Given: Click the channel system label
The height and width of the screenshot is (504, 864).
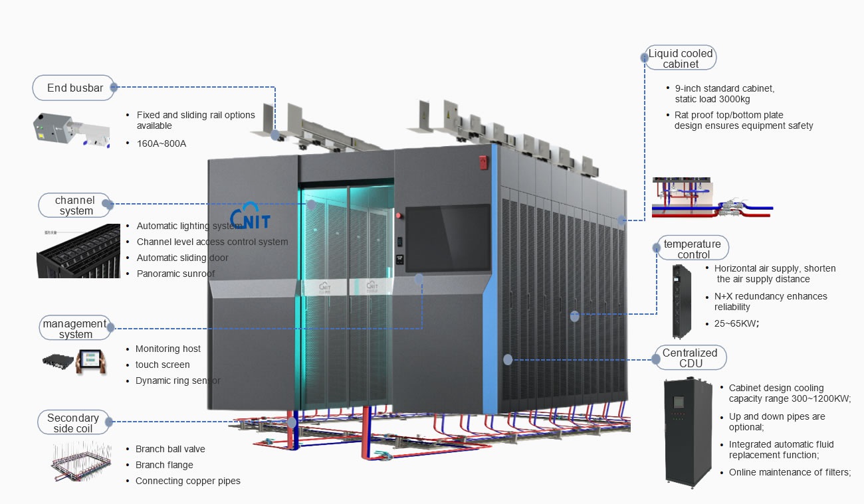Looking at the screenshot, I should [x=75, y=205].
